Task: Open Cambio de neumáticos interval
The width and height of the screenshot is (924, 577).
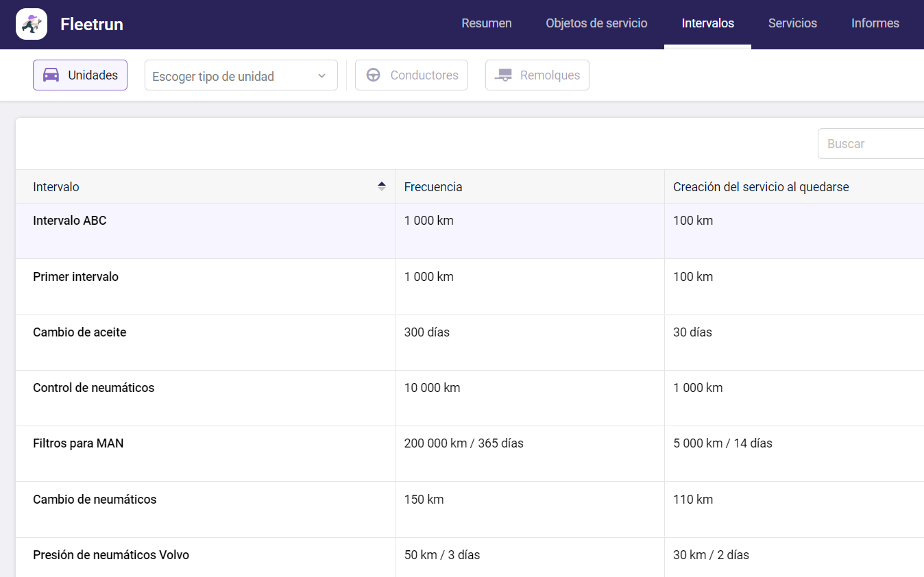Action: point(95,500)
